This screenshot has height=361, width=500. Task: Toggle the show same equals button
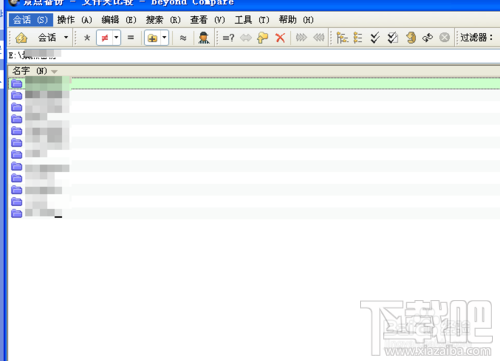tap(131, 37)
